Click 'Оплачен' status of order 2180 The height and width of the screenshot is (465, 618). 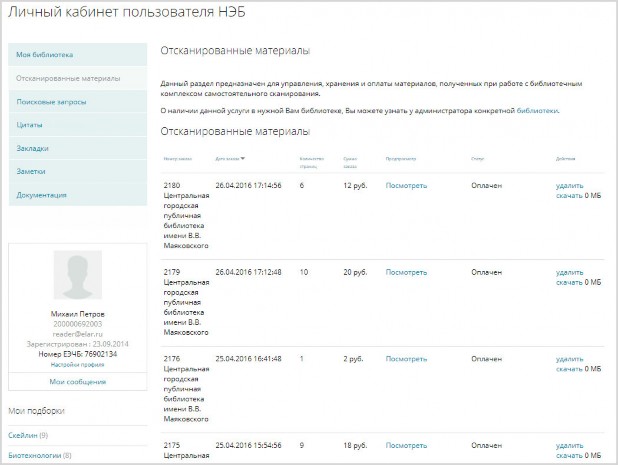point(487,185)
